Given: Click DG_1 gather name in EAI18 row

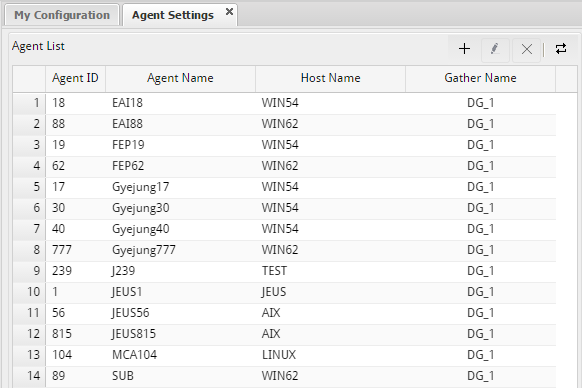Looking at the screenshot, I should [x=480, y=103].
